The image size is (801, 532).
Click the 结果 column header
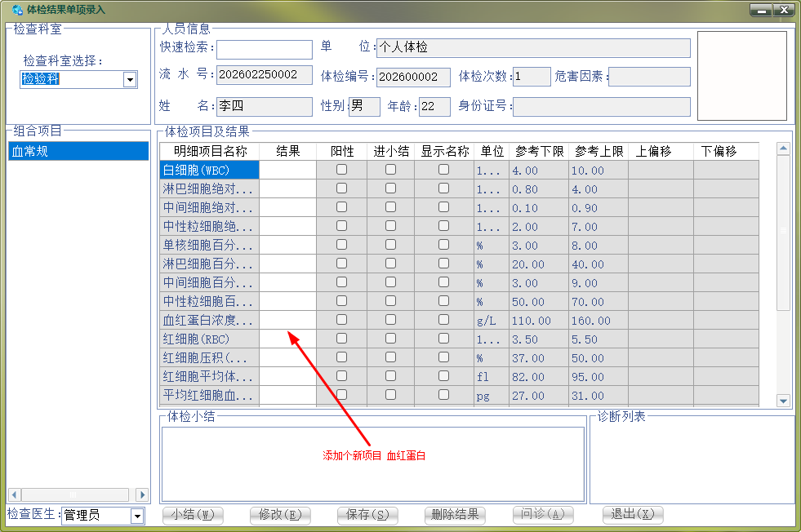pos(287,151)
